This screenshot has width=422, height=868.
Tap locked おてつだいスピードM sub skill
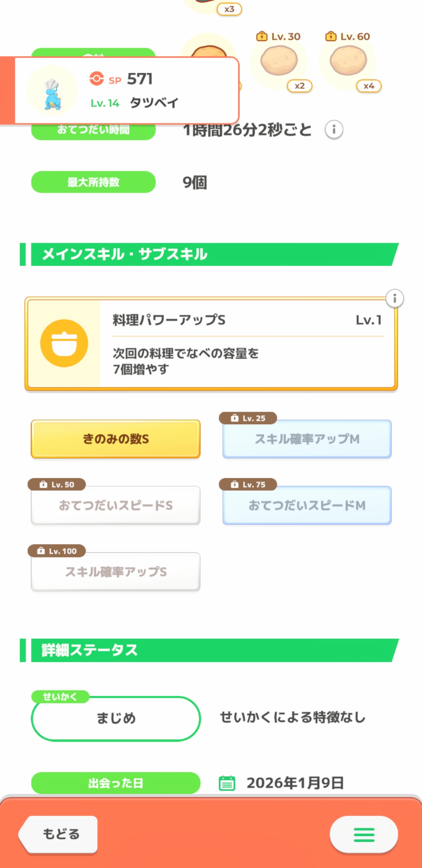[307, 506]
